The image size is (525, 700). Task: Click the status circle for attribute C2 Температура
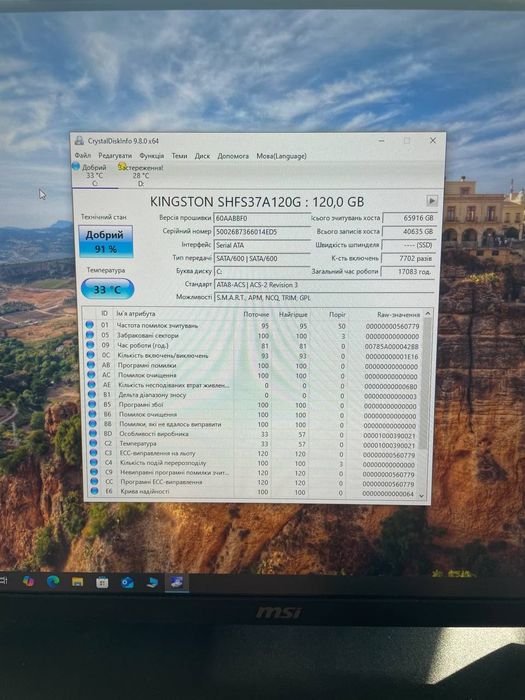tap(92, 443)
